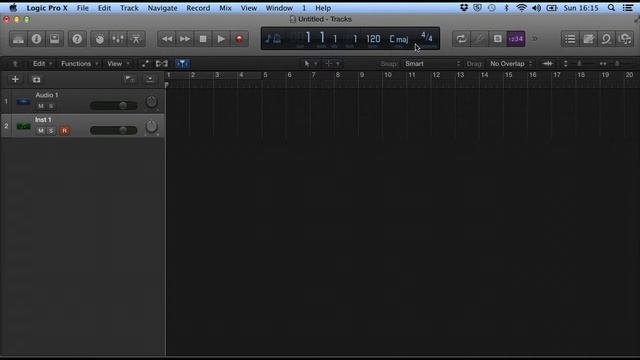Toggle Record Enable on Inst 1

tap(64, 131)
